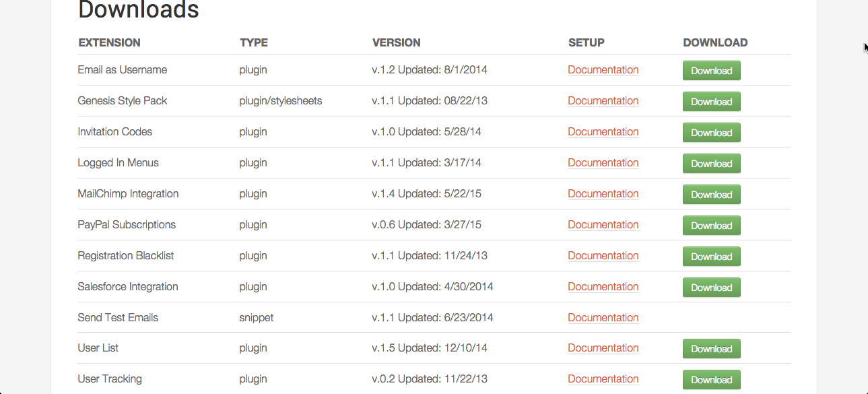Download the Genesis Style Pack
Screen dimensions: 868x394
pyautogui.click(x=711, y=102)
